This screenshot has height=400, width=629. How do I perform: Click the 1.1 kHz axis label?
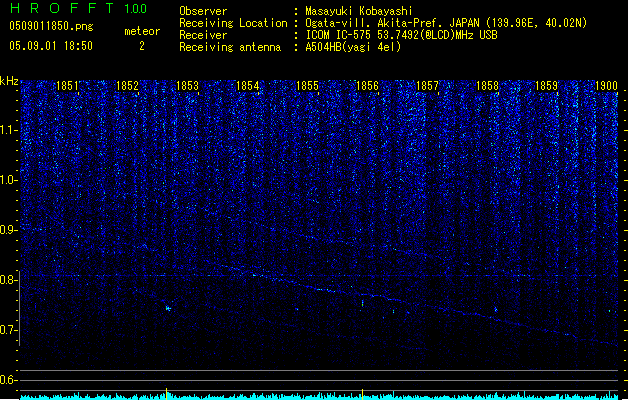[x=8, y=130]
